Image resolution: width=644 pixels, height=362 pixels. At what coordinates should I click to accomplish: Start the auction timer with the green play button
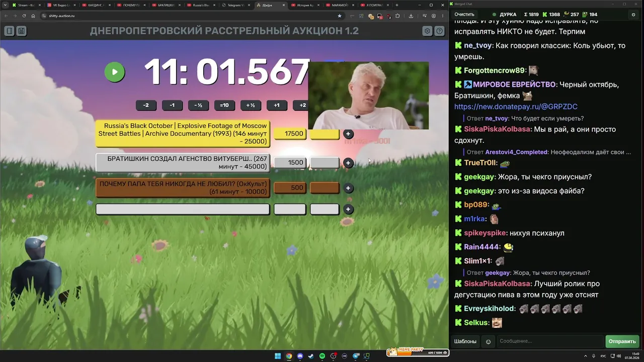(x=115, y=72)
